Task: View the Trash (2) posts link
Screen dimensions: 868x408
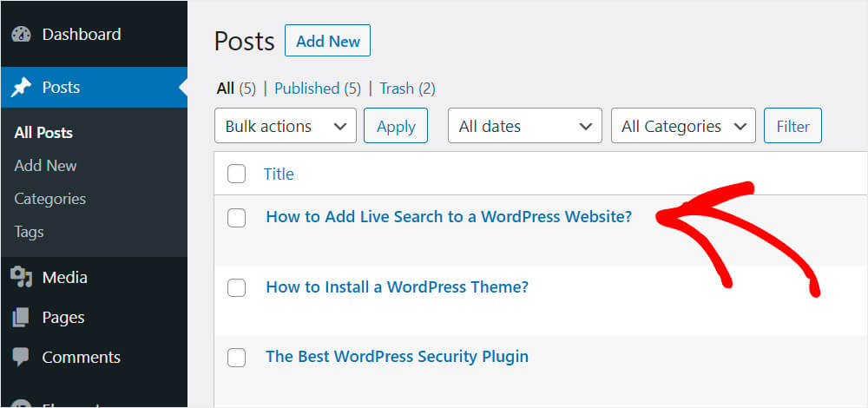Action: tap(407, 89)
